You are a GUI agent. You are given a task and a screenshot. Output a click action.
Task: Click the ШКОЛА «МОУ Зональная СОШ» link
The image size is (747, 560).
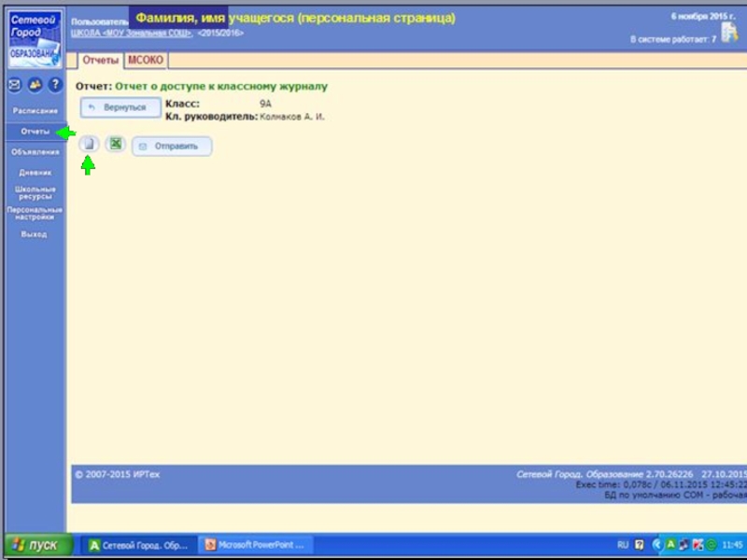click(132, 33)
